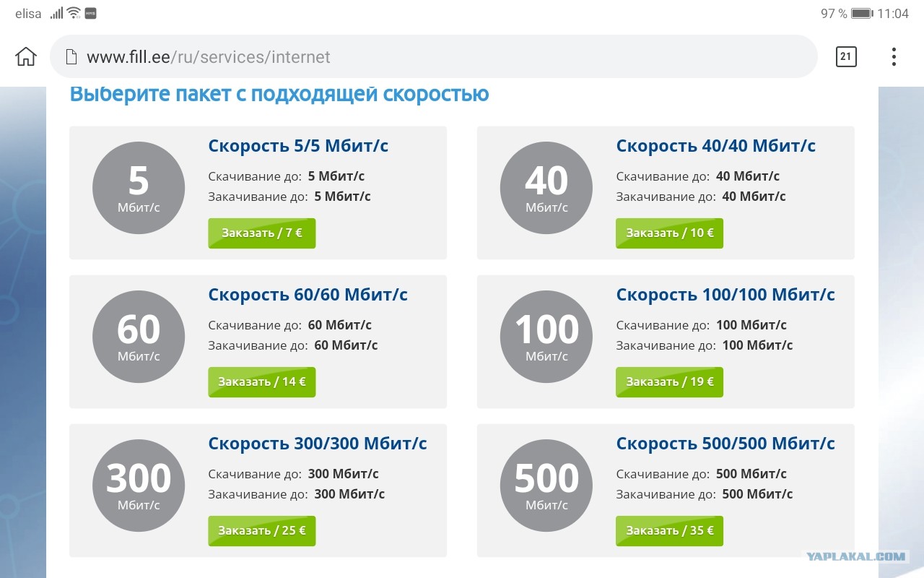Tap the gray 100 Мбит/с circle icon

(546, 337)
